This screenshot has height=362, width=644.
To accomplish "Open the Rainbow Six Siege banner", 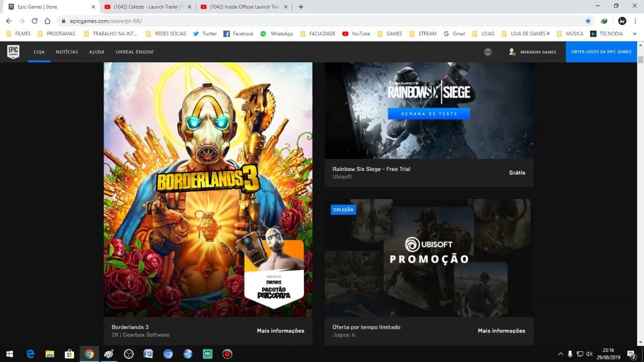I will [x=429, y=111].
